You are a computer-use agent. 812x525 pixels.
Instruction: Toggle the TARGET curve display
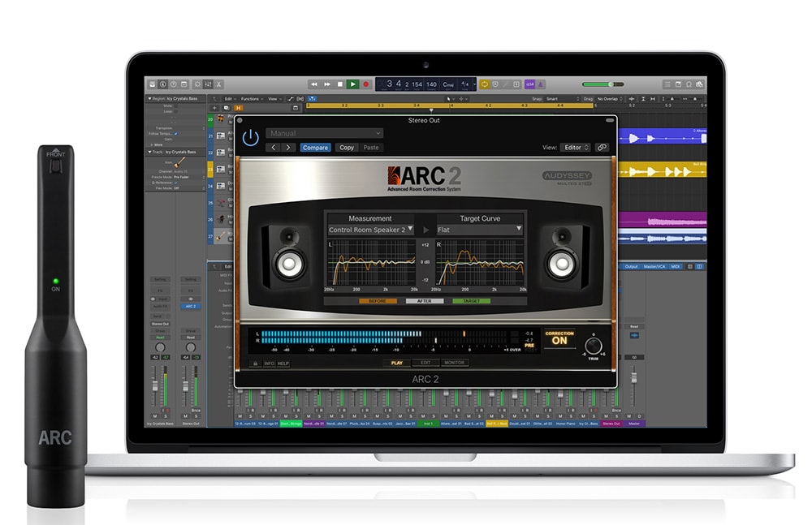click(x=471, y=301)
